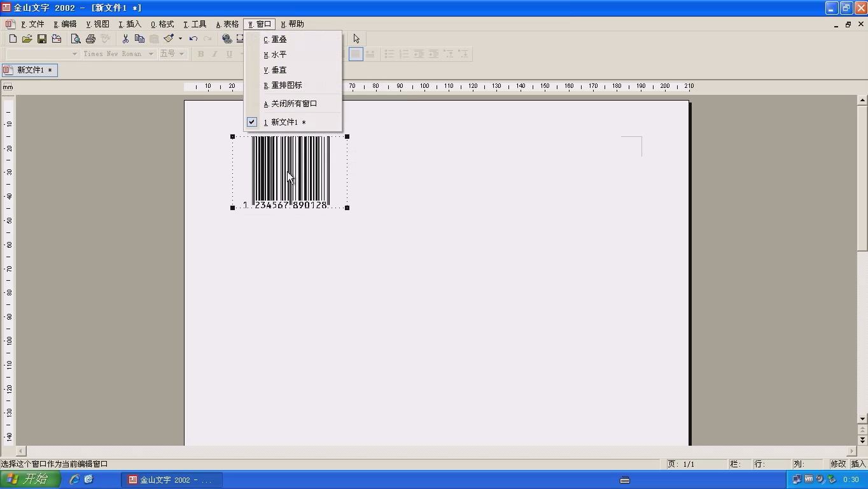Save the document with the floppy disk icon

pyautogui.click(x=41, y=39)
